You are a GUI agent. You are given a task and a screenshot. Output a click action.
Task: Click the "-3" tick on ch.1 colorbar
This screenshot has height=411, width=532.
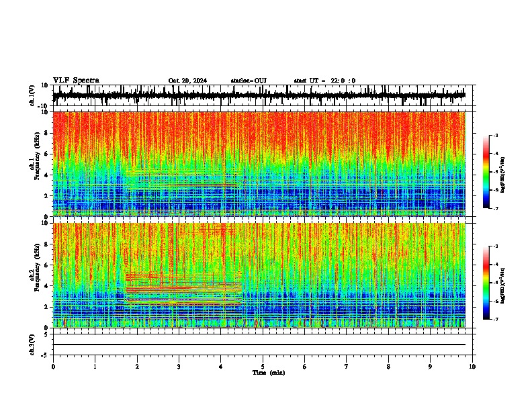coord(495,135)
